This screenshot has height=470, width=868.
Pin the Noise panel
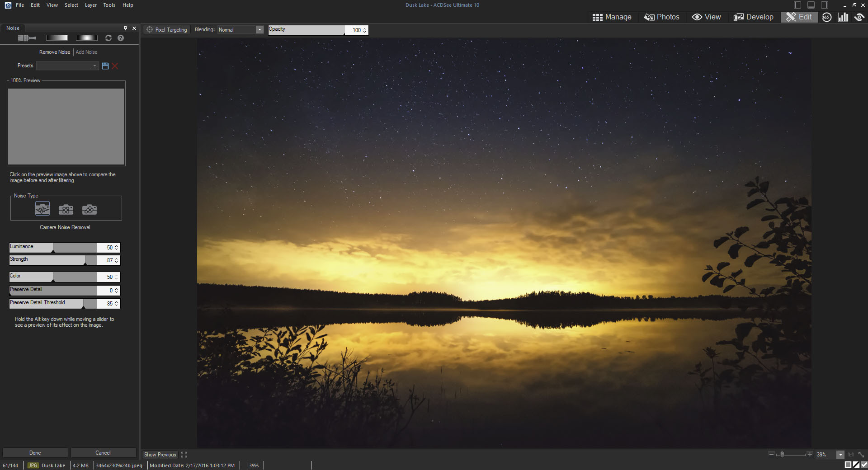tap(125, 28)
